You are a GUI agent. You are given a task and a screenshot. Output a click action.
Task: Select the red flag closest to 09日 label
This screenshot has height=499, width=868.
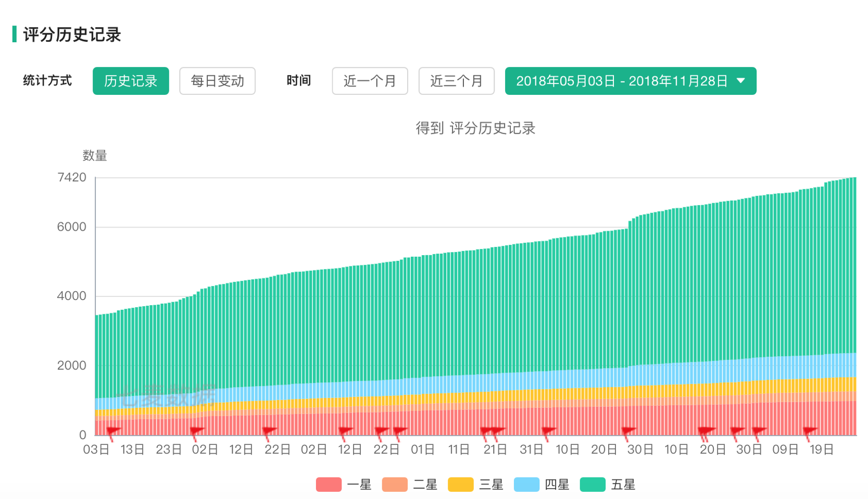pos(759,431)
